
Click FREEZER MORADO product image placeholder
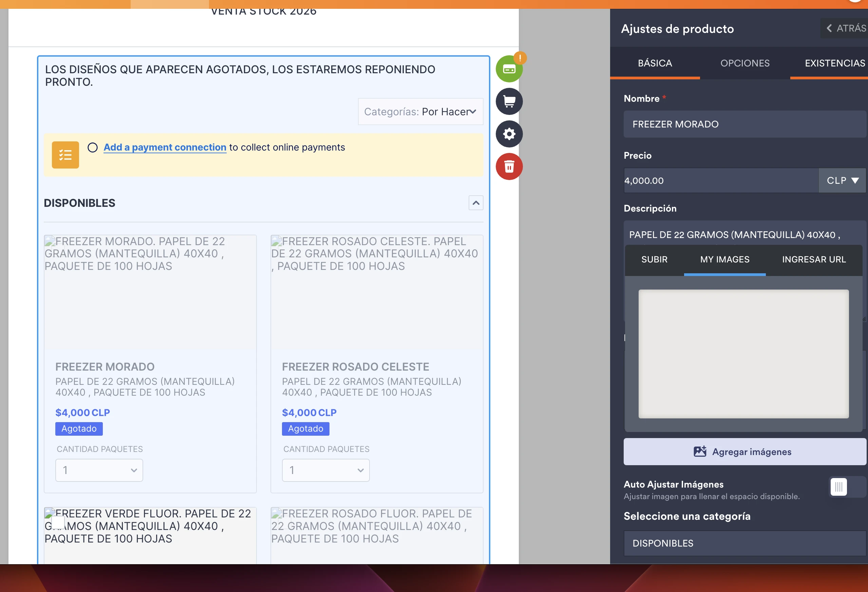click(150, 292)
